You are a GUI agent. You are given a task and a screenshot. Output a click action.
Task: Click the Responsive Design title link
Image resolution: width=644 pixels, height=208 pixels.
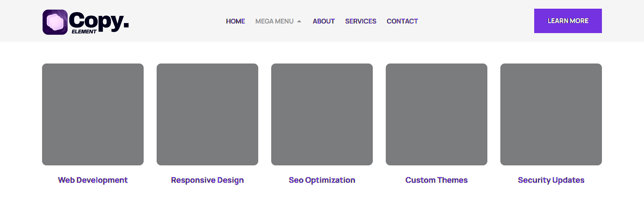coord(207,180)
